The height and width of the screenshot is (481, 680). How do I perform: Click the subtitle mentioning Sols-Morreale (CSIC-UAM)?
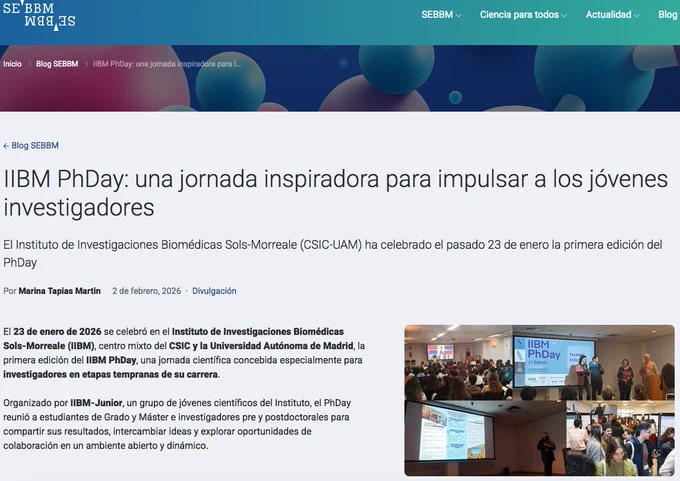(x=333, y=253)
